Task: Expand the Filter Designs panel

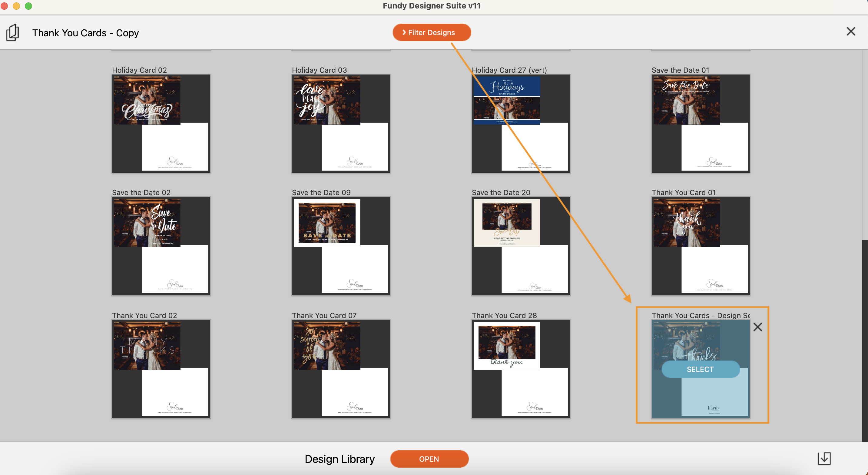Action: (432, 32)
